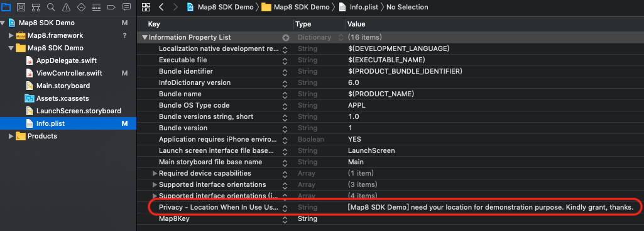The width and height of the screenshot is (644, 231).
Task: Open type popup for Information Property List Dictionary
Action: click(341, 38)
